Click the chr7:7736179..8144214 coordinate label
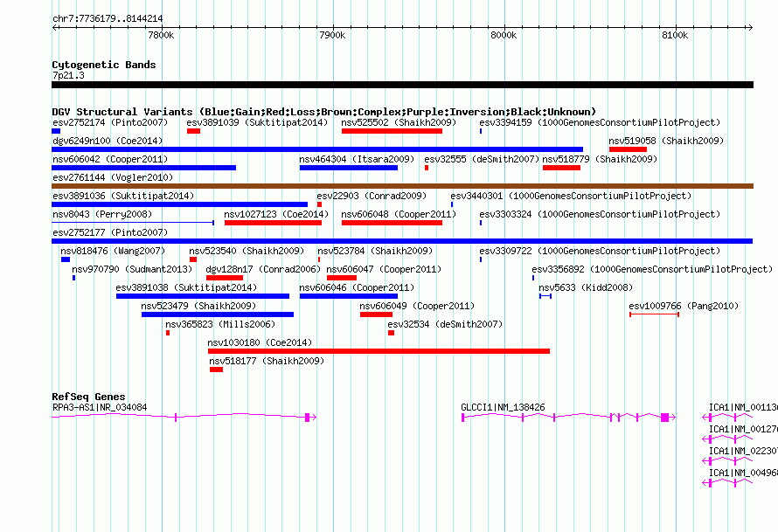Image resolution: width=778 pixels, height=532 pixels. (x=108, y=19)
